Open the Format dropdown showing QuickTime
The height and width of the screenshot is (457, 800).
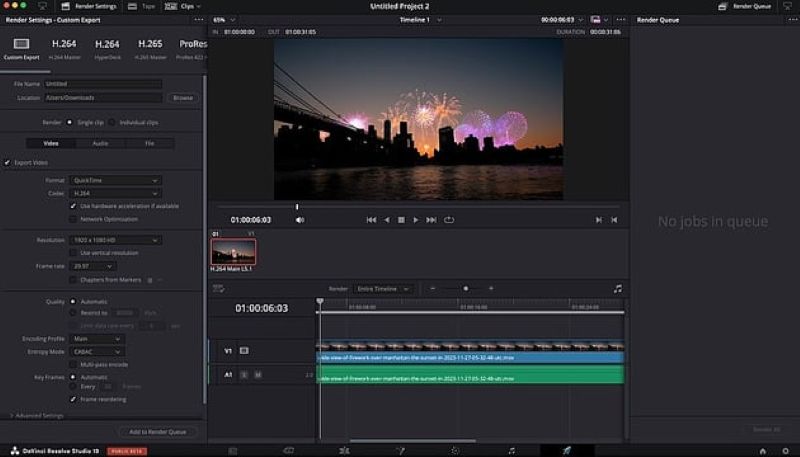[x=115, y=180]
